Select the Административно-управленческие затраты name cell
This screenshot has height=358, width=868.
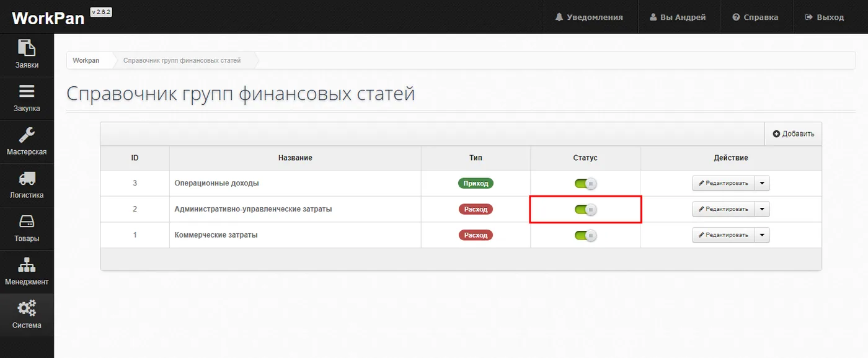click(295, 209)
